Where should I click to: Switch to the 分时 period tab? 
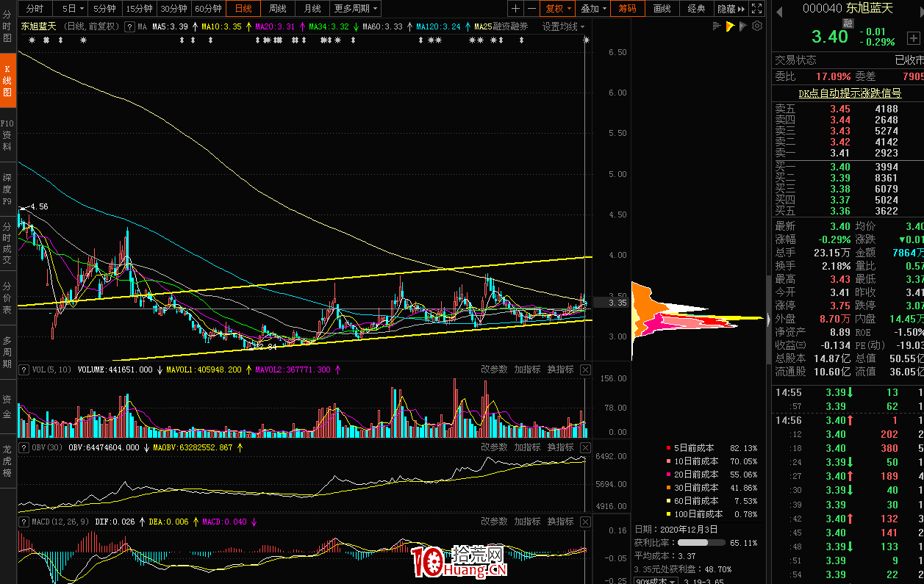(35, 9)
